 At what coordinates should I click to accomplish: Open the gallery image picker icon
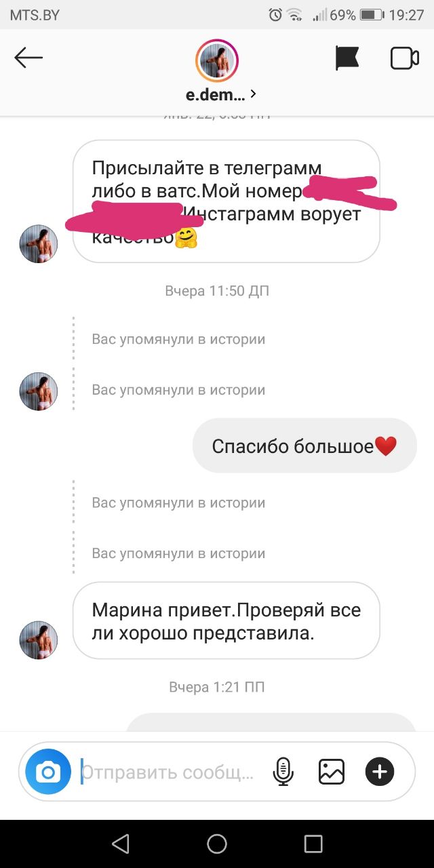tap(332, 772)
